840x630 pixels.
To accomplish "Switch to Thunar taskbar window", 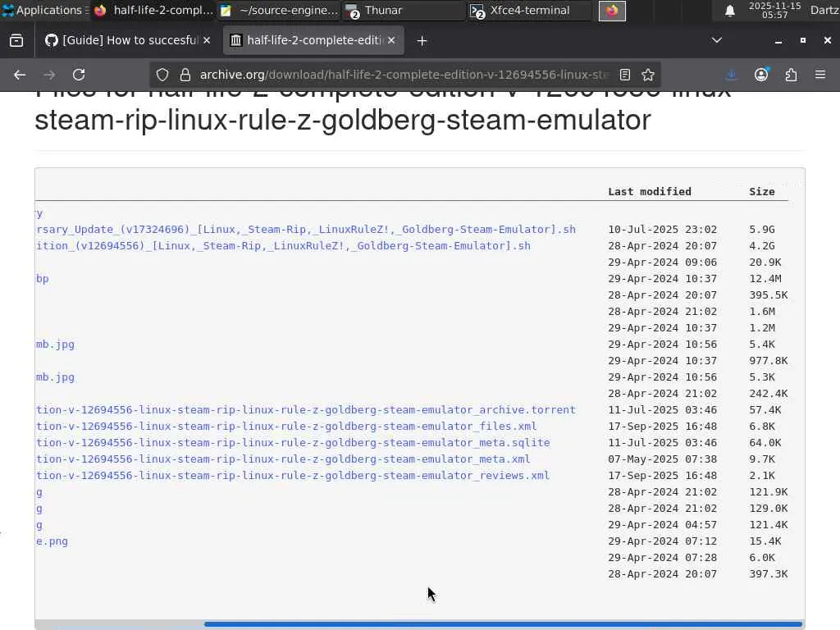I will [x=404, y=10].
